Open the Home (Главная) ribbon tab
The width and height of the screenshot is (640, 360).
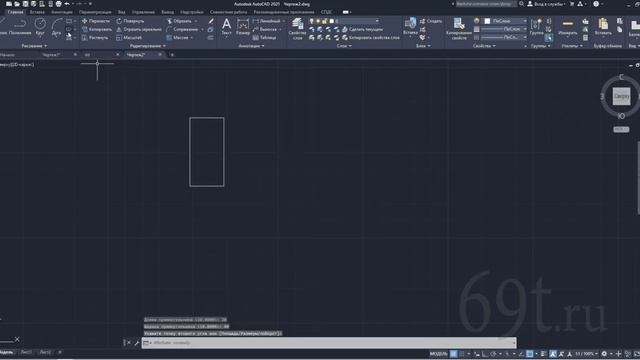[16, 12]
